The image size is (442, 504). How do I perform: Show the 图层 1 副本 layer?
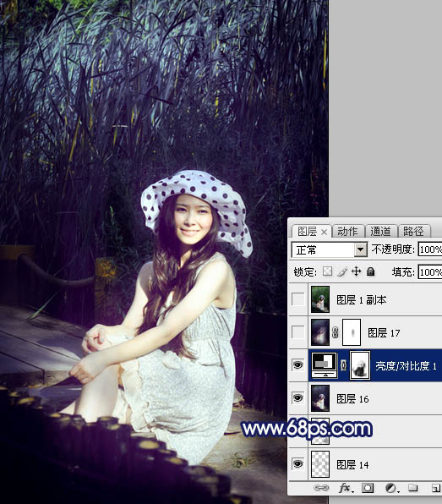[297, 299]
